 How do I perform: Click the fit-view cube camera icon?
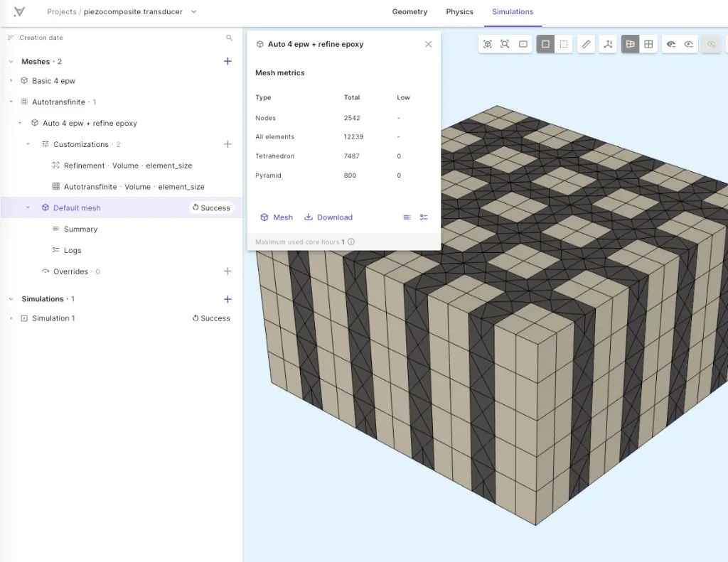[x=487, y=44]
